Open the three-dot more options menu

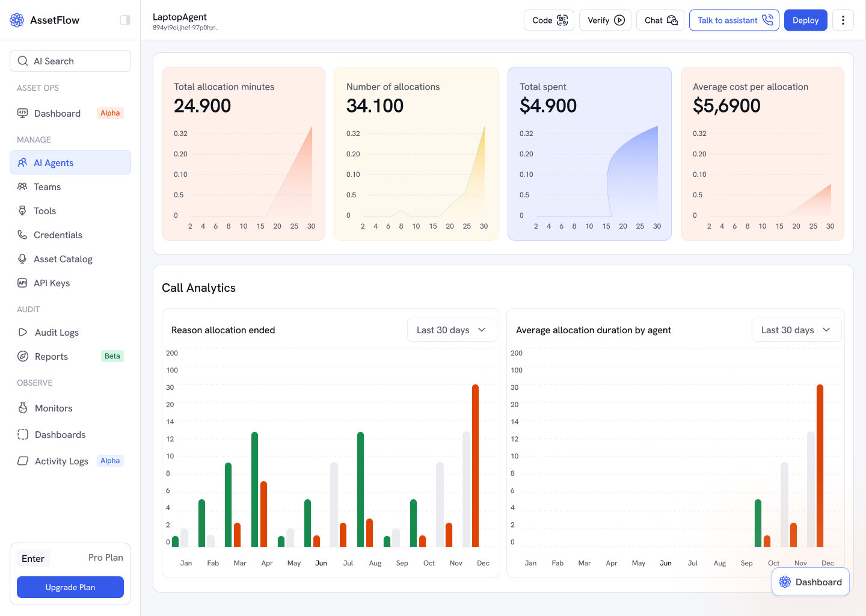click(843, 20)
